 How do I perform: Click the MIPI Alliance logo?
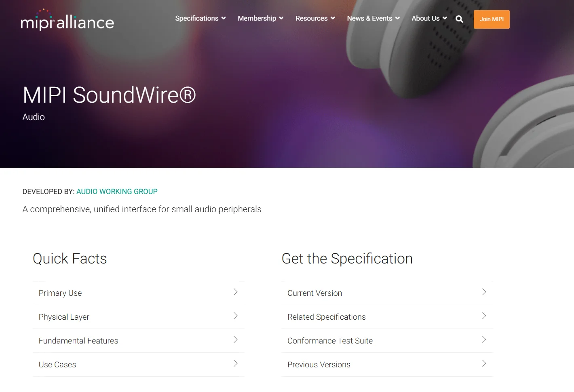point(67,21)
